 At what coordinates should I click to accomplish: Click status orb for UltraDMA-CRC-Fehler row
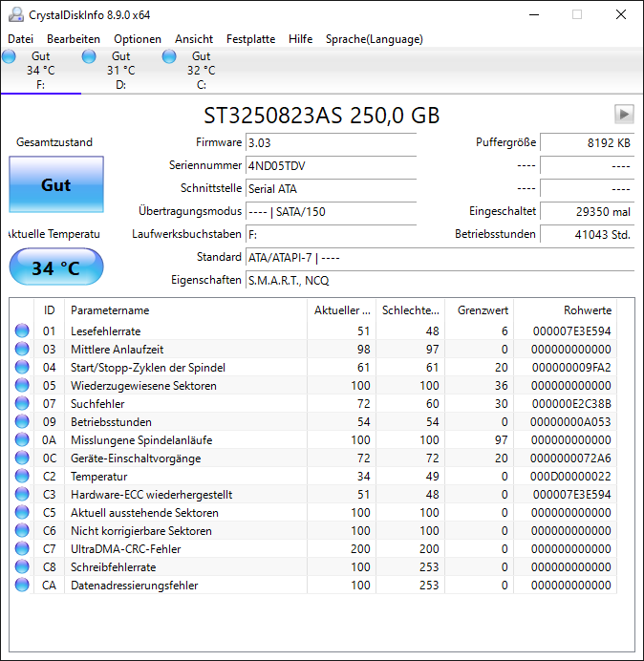click(22, 548)
